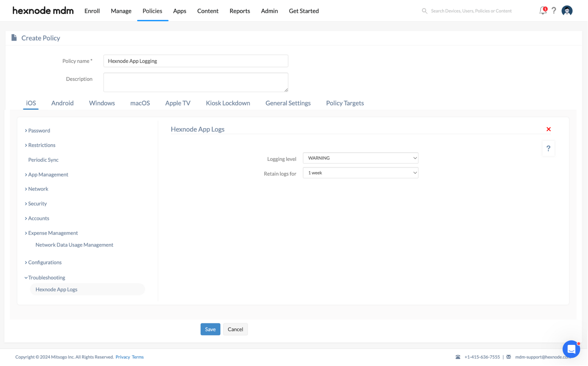The width and height of the screenshot is (588, 366).
Task: Select Hexnode App Logs in sidebar
Action: click(87, 290)
